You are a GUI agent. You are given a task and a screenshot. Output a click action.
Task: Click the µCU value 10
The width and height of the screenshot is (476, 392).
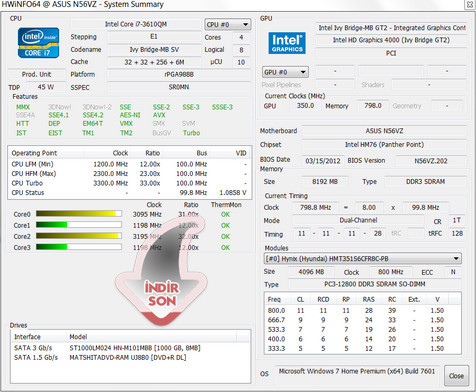[241, 62]
